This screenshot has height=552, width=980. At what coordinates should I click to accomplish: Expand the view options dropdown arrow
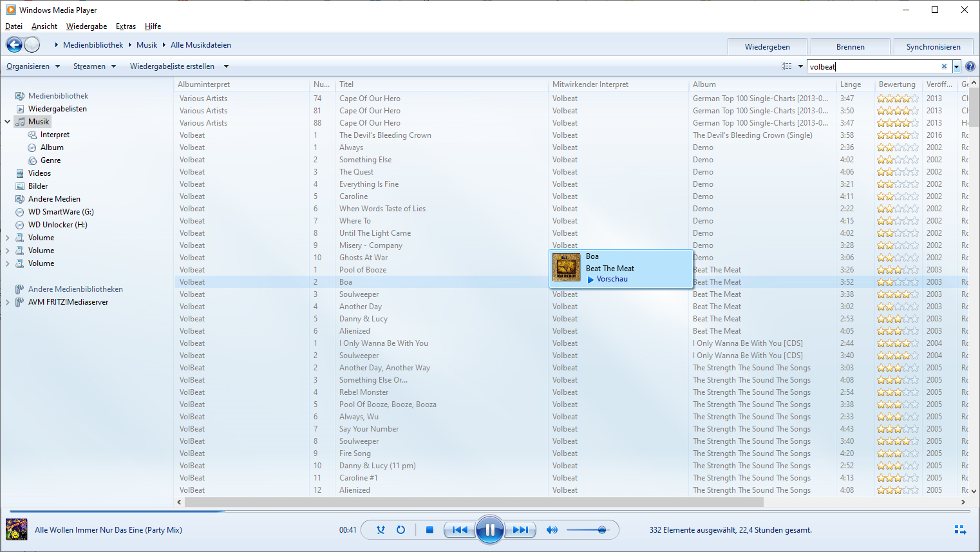click(x=800, y=66)
